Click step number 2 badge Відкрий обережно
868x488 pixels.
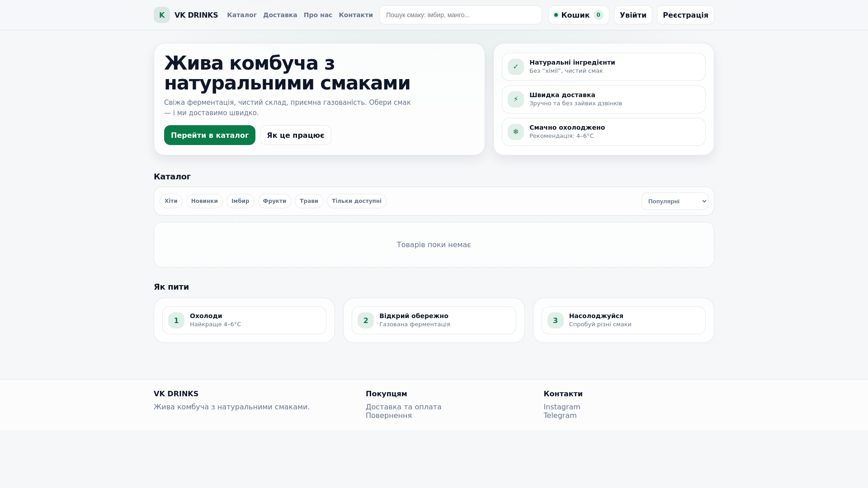tap(366, 320)
